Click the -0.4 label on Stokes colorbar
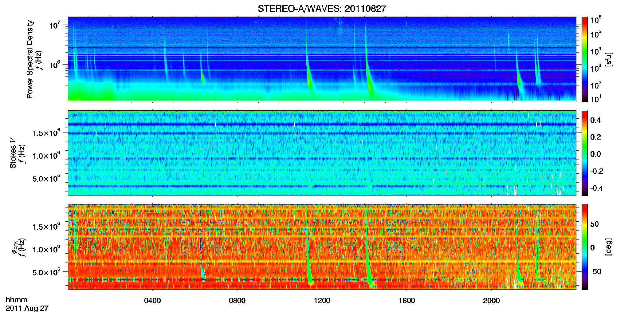The image size is (644, 332). 597,188
